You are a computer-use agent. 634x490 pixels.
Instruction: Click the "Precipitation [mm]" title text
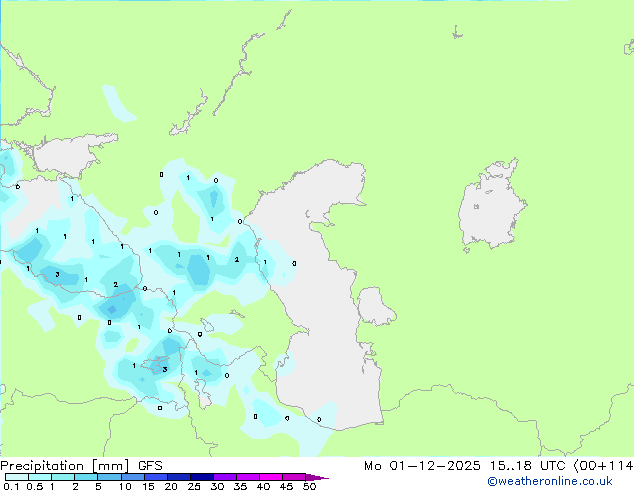[x=64, y=466]
